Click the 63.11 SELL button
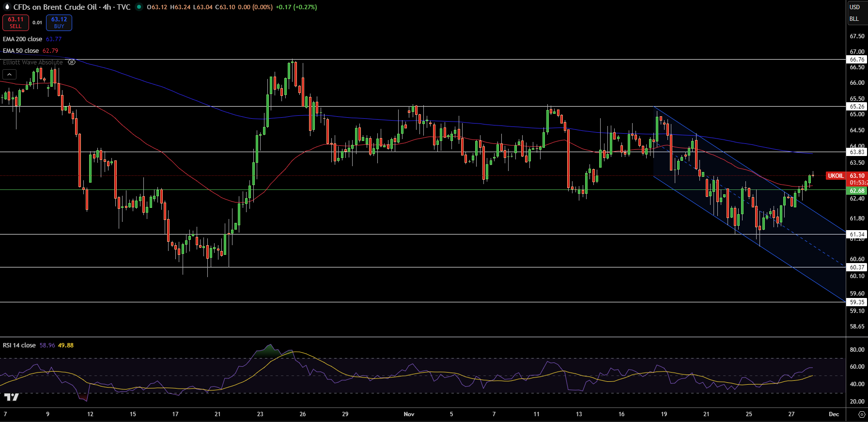 (x=15, y=23)
